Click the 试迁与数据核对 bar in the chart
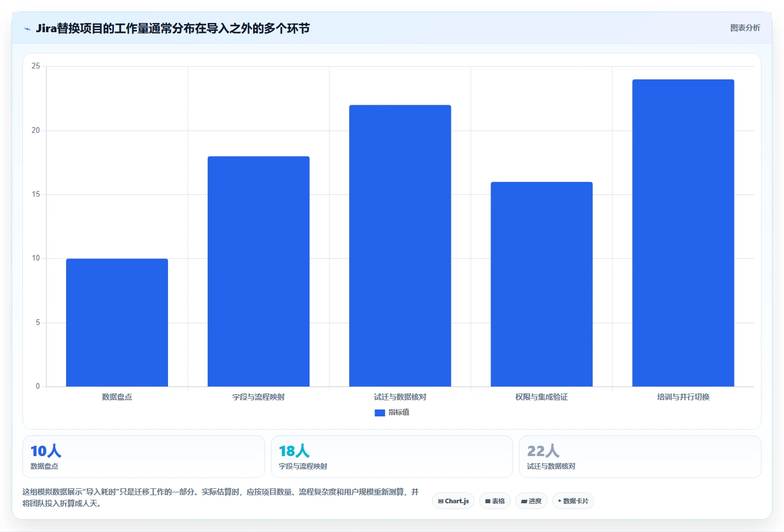The height and width of the screenshot is (532, 784). [400, 246]
